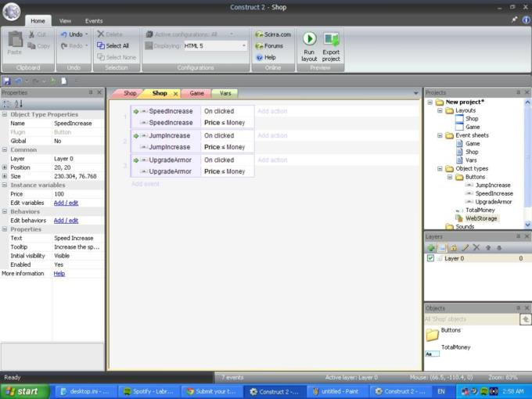Viewport: 532px width, 399px height.
Task: Toggle Layer 0 visibility checkbox
Action: pos(430,258)
